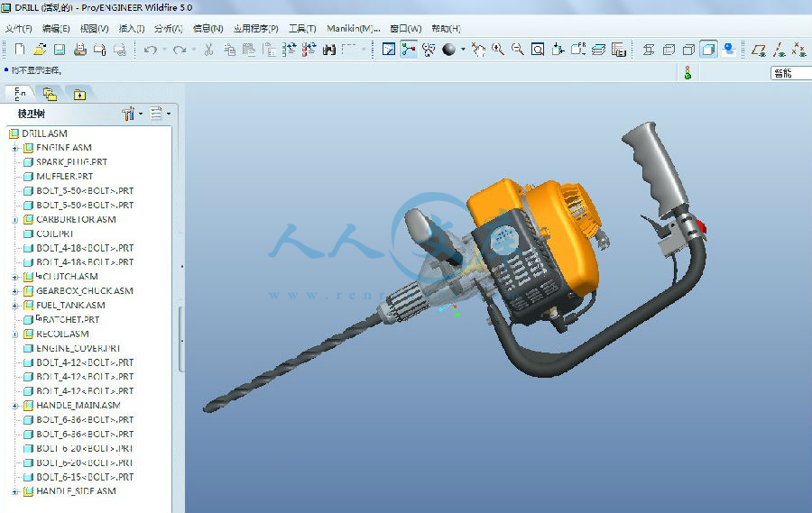
Task: Expand the HANDLE_MAIN.ASM tree node
Action: (15, 406)
